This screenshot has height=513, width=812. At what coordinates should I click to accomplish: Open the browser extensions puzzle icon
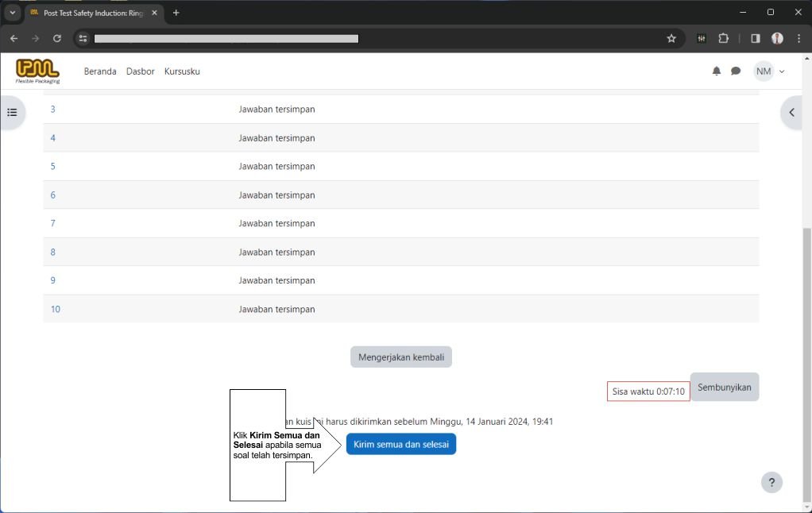click(x=723, y=38)
